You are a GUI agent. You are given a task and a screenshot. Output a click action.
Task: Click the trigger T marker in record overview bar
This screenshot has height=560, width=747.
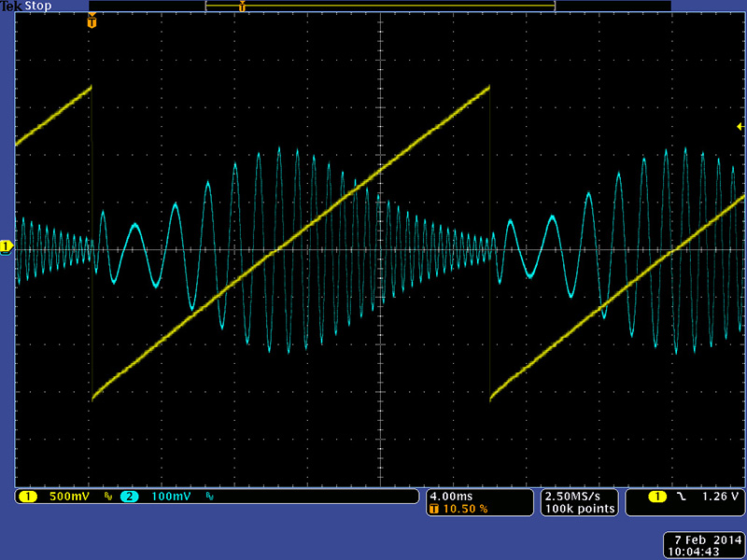(x=242, y=7)
